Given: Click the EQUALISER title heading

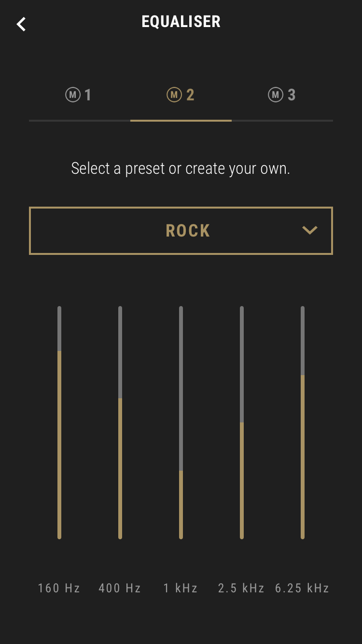Looking at the screenshot, I should point(181,22).
